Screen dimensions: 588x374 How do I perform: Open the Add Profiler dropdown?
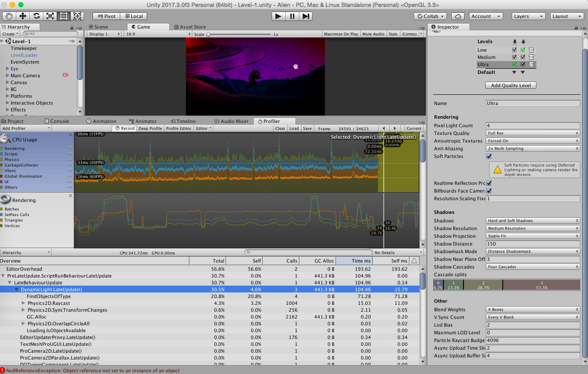coord(26,128)
